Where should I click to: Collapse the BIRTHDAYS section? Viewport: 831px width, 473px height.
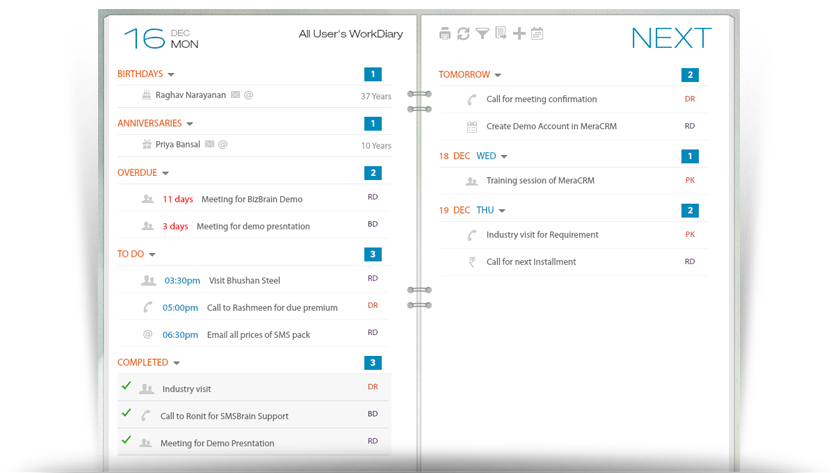171,75
